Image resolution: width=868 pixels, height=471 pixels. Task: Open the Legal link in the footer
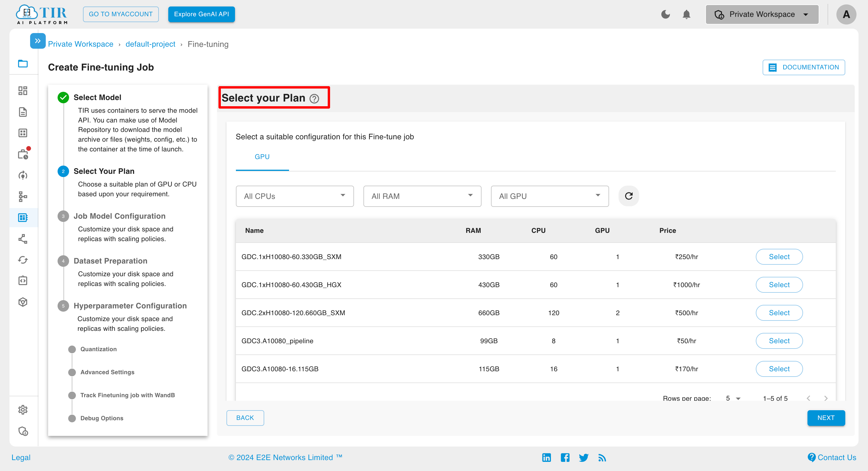pyautogui.click(x=21, y=457)
